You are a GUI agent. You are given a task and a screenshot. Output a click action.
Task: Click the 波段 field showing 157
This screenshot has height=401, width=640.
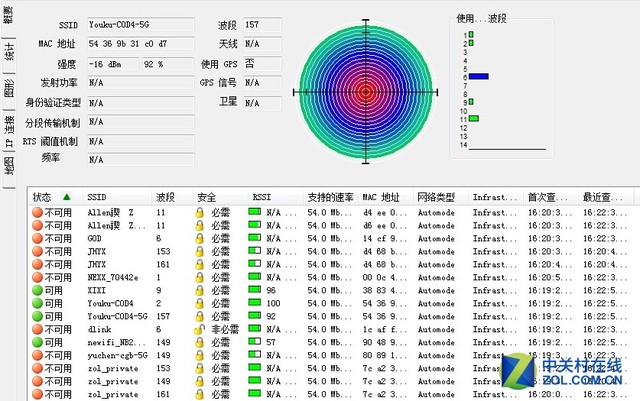click(262, 25)
